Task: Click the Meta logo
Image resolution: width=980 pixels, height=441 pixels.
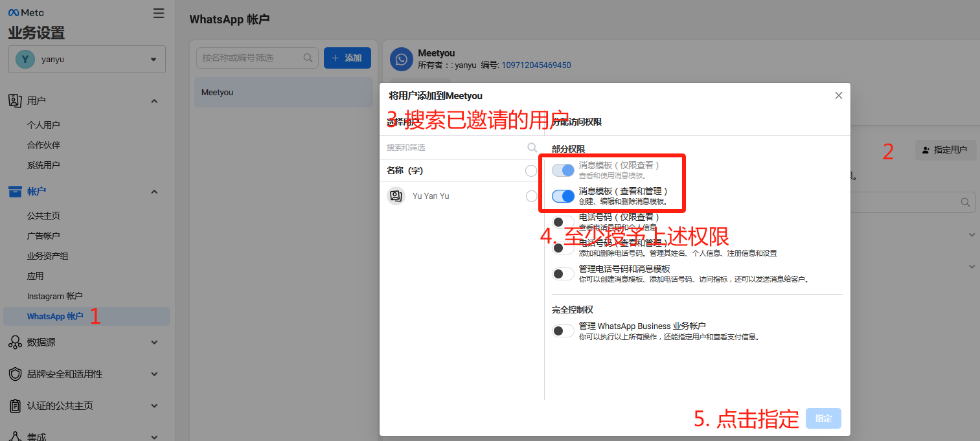Action: (26, 13)
